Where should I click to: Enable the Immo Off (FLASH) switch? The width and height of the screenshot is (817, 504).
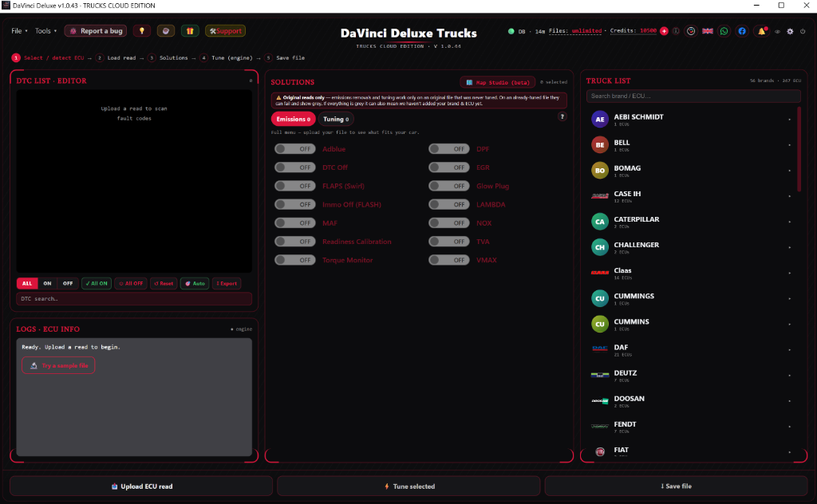click(295, 205)
